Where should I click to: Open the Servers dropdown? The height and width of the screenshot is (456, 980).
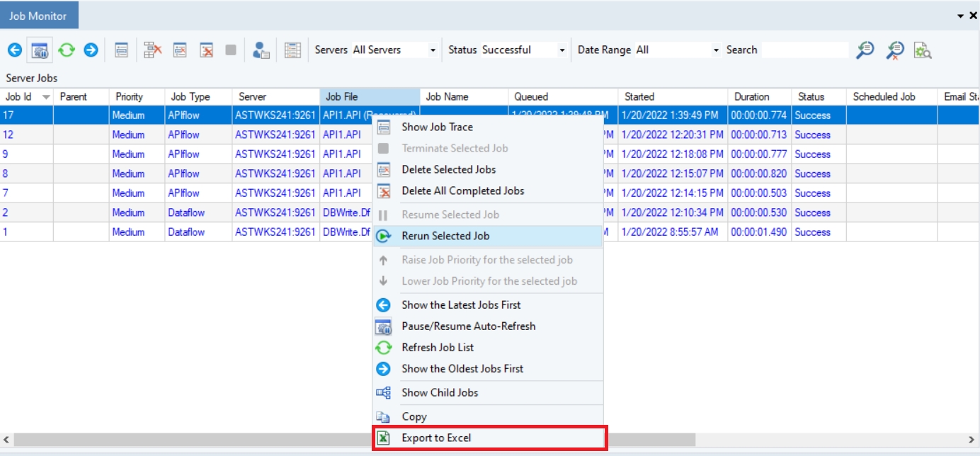click(x=433, y=50)
